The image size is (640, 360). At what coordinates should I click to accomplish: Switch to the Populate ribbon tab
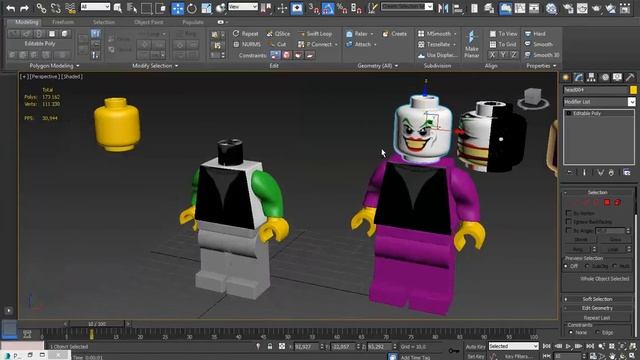pos(193,22)
